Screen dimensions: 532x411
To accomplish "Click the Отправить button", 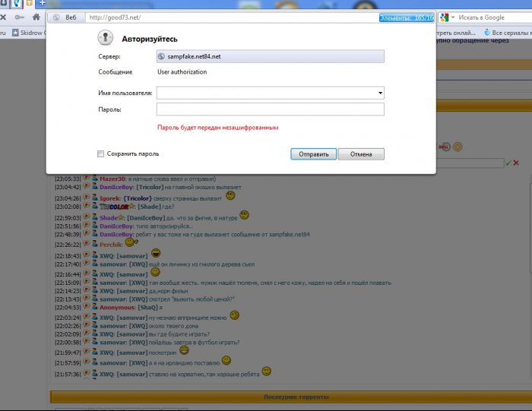I will click(313, 154).
